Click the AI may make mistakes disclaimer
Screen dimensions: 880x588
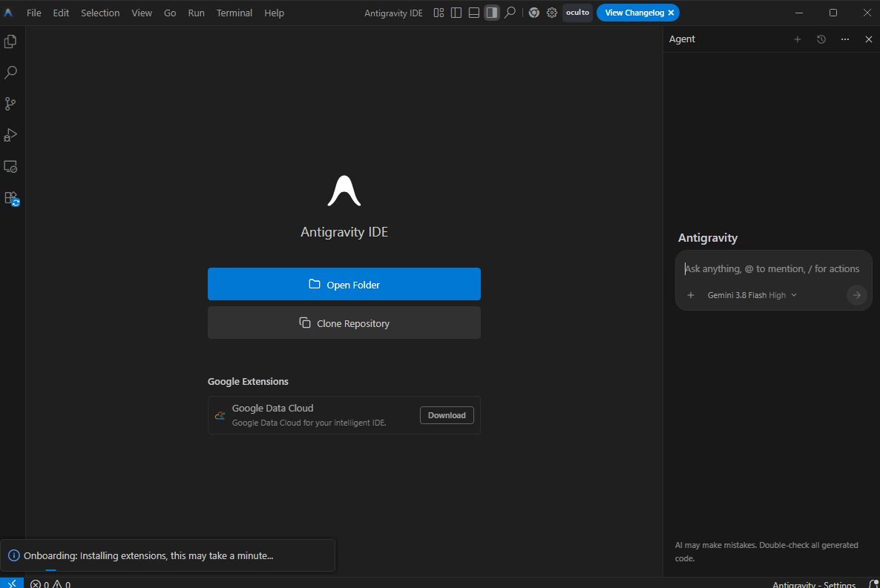(x=766, y=552)
